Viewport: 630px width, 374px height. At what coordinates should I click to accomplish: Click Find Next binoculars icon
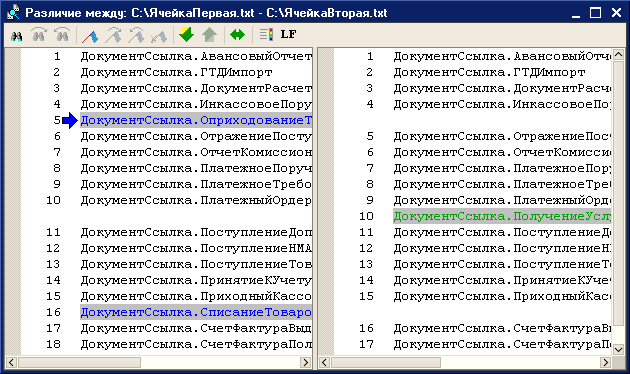[x=39, y=35]
